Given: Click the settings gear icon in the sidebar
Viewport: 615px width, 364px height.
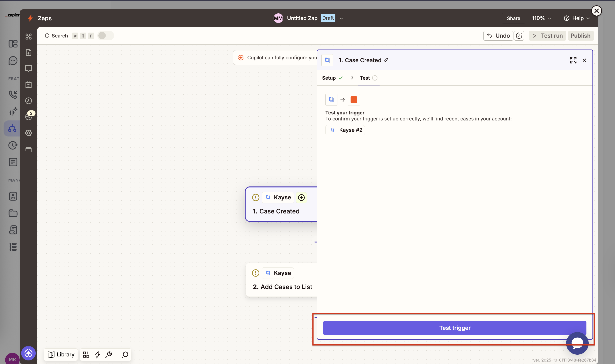Looking at the screenshot, I should tap(29, 133).
